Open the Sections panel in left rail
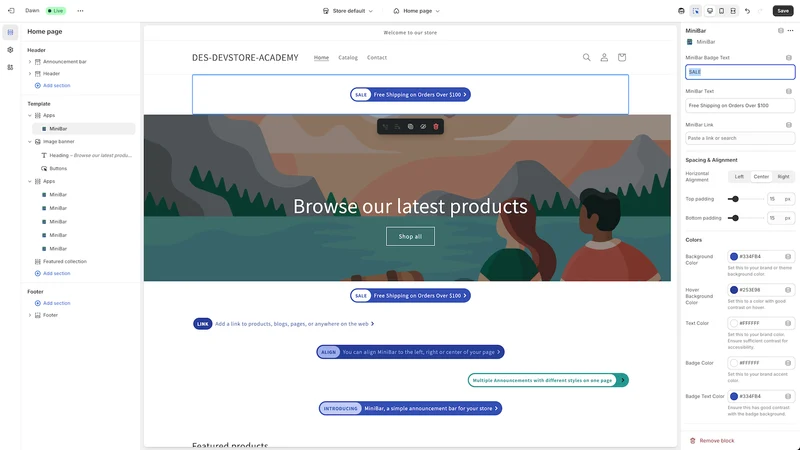This screenshot has height=450, width=800. click(10, 32)
